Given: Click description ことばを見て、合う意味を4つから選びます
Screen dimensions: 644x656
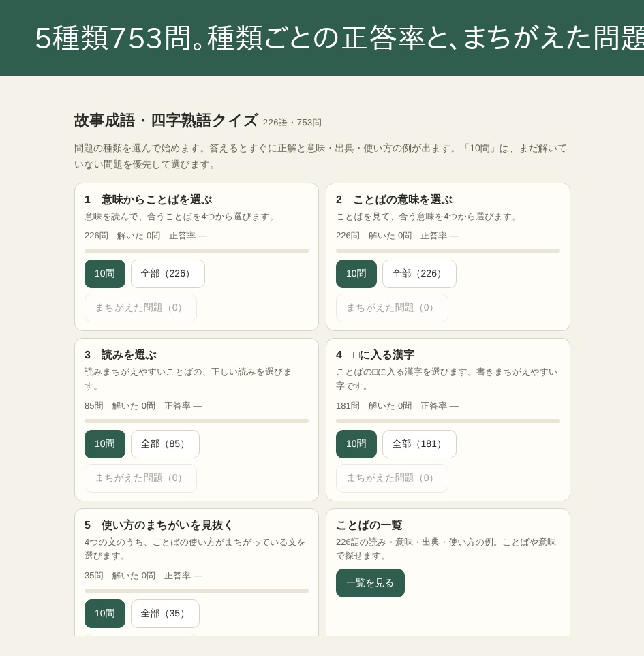Looking at the screenshot, I should (x=427, y=217).
